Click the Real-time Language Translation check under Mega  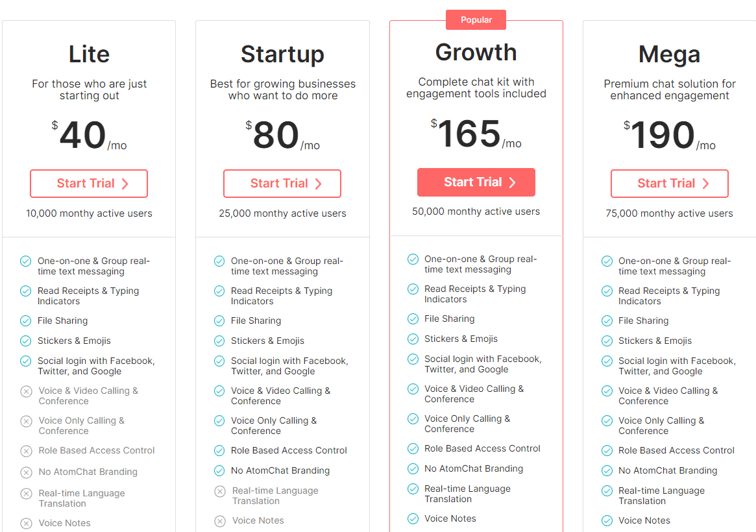607,491
